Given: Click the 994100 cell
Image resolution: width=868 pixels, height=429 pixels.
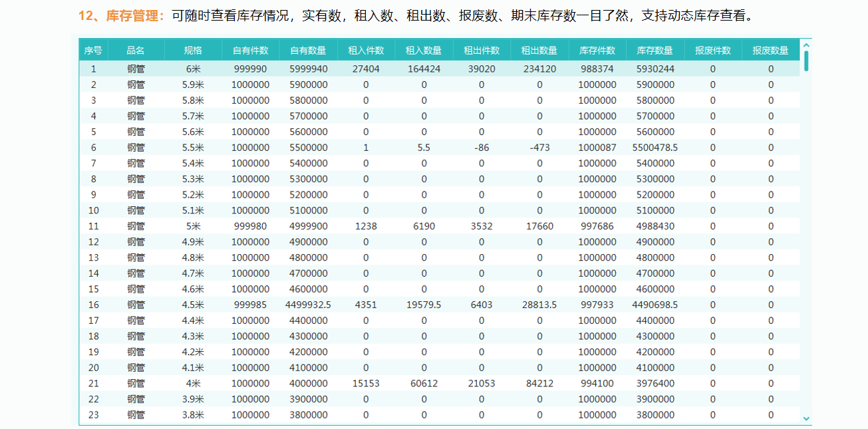Looking at the screenshot, I should click(597, 383).
